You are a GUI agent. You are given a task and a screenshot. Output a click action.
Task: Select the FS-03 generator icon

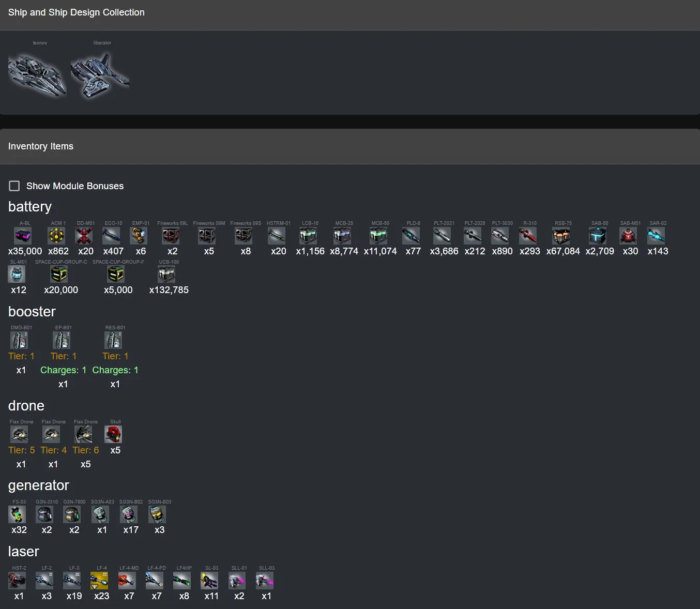pos(17,514)
